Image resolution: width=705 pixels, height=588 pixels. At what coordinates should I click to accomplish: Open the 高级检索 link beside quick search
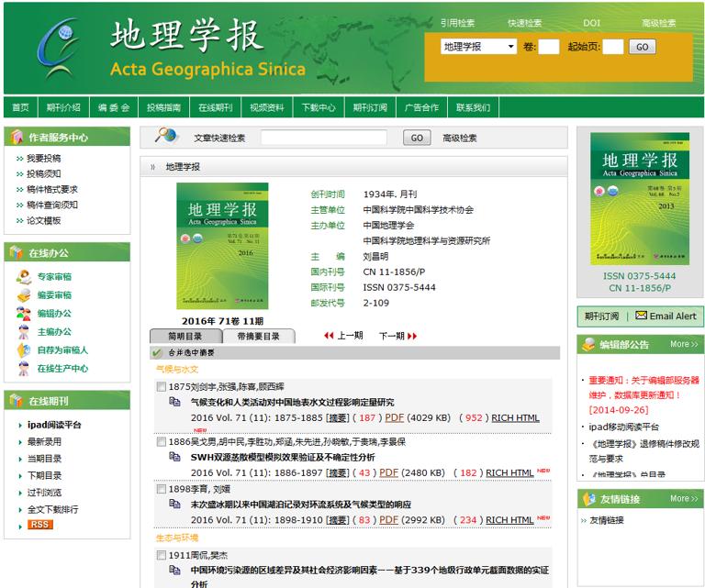(460, 138)
